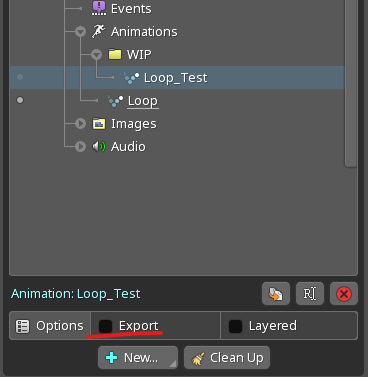Image resolution: width=368 pixels, height=377 pixels.
Task: Collapse the Animations tree node
Action: (80, 32)
